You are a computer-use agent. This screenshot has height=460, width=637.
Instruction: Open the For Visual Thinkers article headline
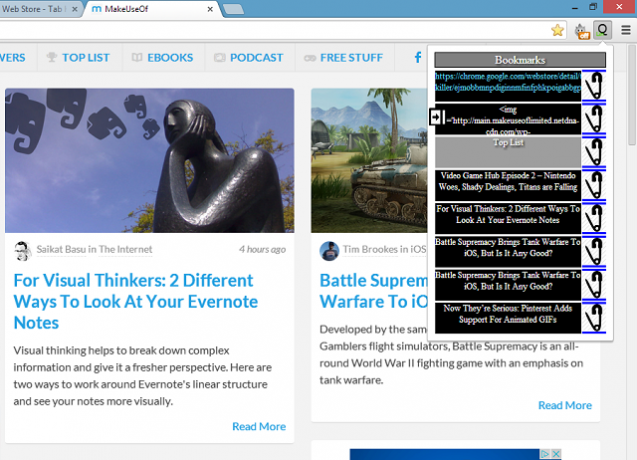(136, 302)
